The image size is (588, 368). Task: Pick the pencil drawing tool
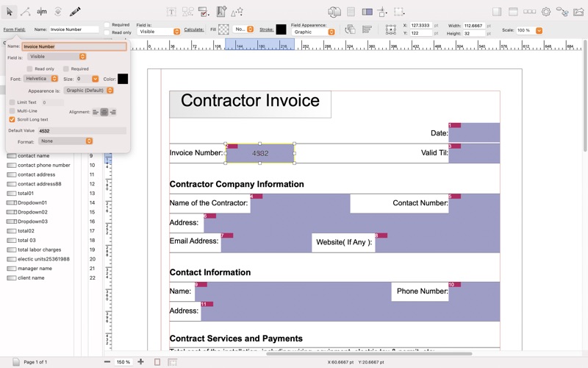75,12
